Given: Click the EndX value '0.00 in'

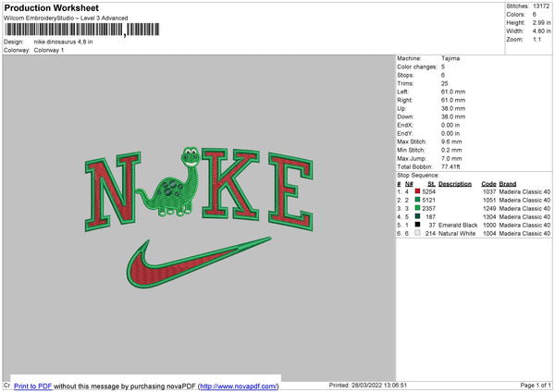Looking at the screenshot, I should point(450,125).
